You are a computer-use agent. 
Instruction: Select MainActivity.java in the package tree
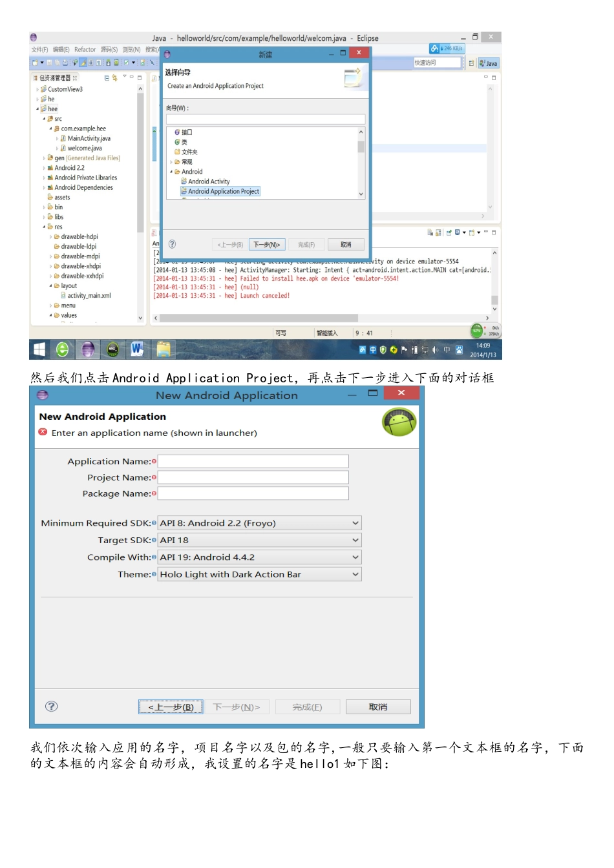(85, 138)
